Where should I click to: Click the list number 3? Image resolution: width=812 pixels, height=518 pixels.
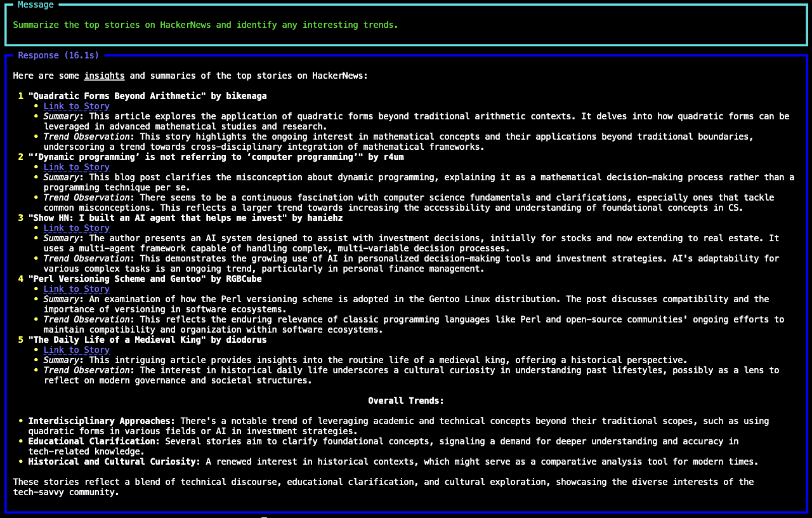(x=21, y=218)
